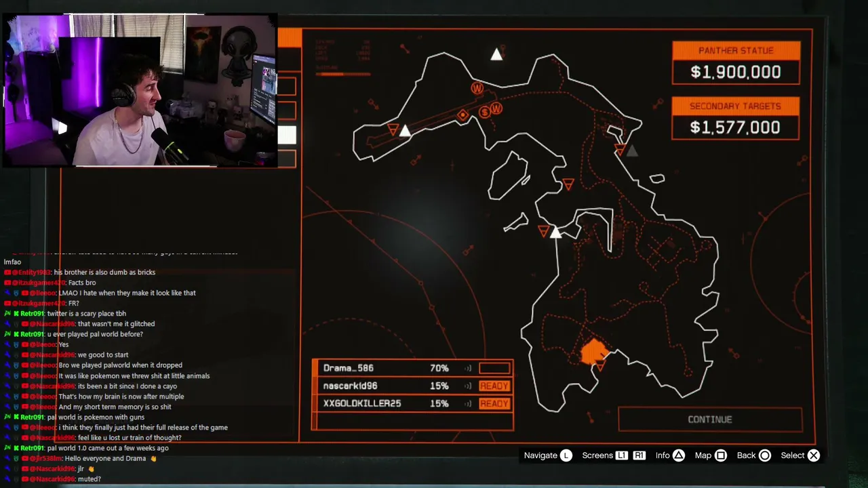
Task: Click the white triangle marker north of the island
Action: click(496, 54)
